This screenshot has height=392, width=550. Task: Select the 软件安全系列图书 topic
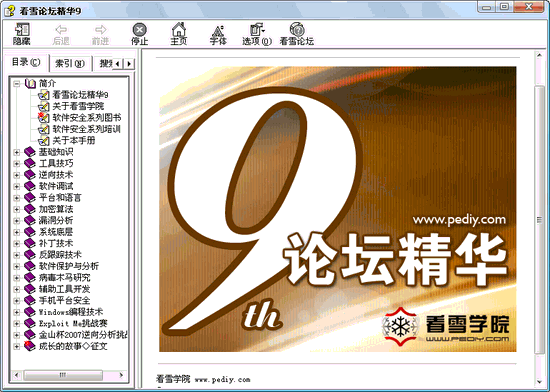click(87, 117)
